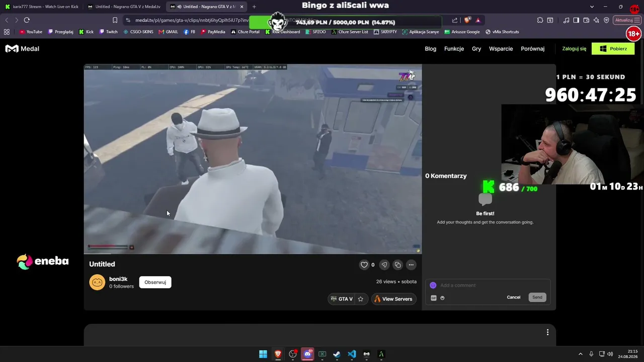Open Excel from the taskbar
This screenshot has height=362, width=644.
point(322,354)
